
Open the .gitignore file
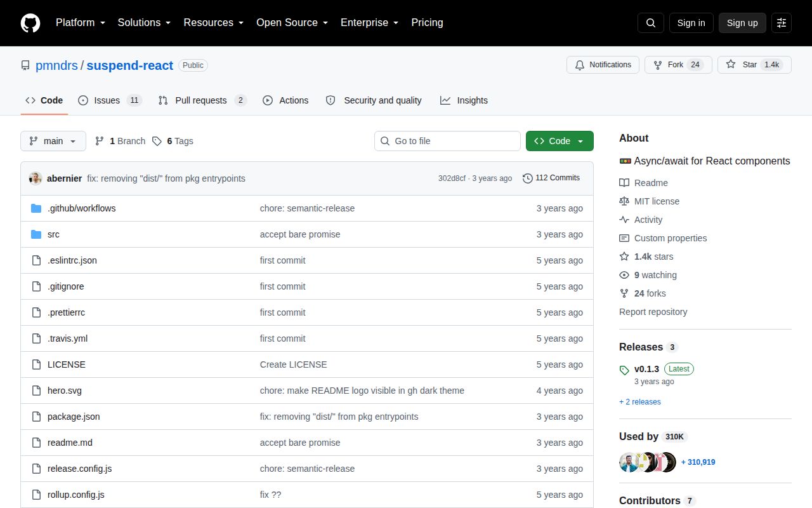(66, 286)
